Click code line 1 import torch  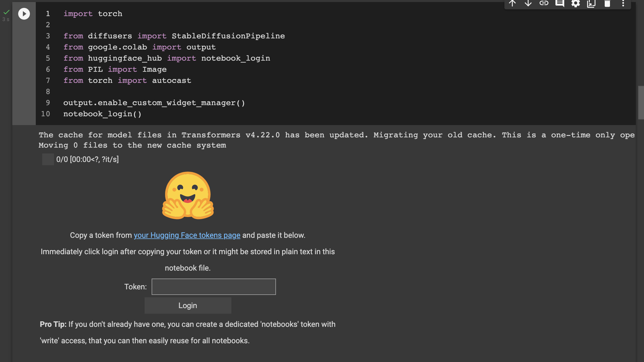[93, 14]
